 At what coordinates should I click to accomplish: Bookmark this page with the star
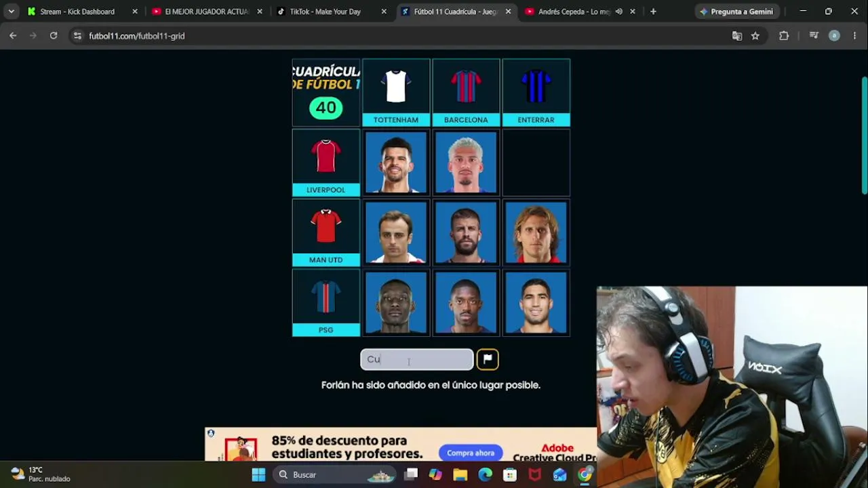[755, 36]
